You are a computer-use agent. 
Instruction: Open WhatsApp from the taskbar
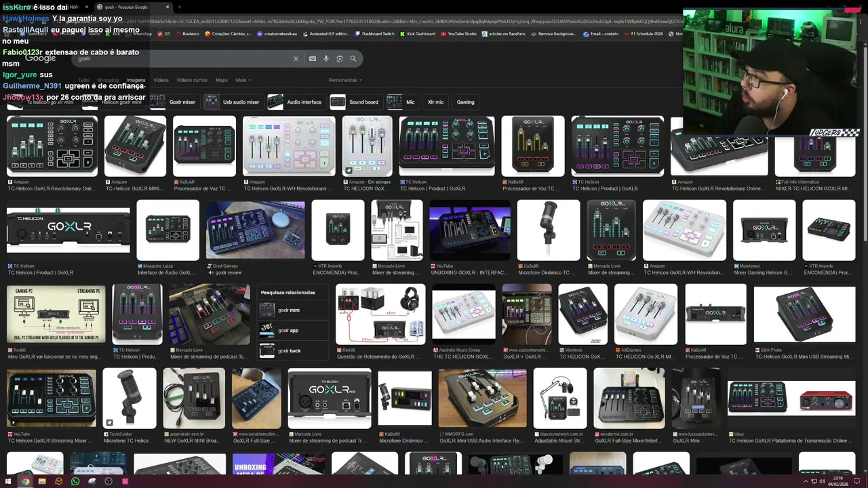[x=75, y=481]
